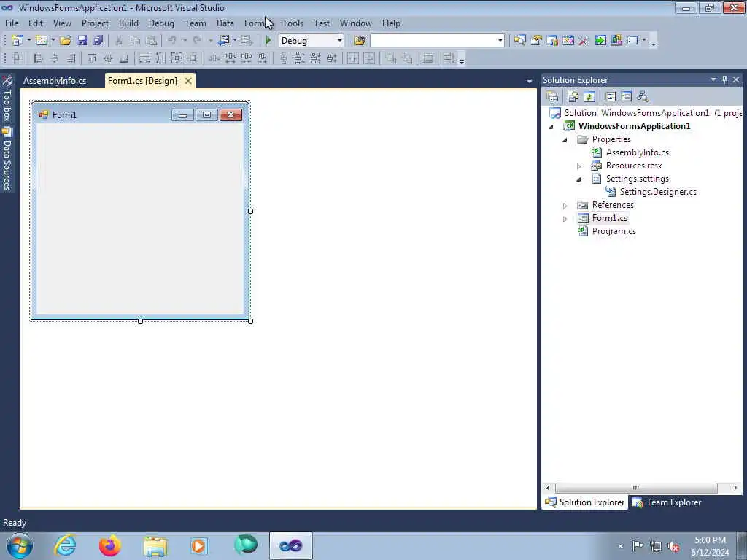
Task: Open the Project menu
Action: point(95,23)
